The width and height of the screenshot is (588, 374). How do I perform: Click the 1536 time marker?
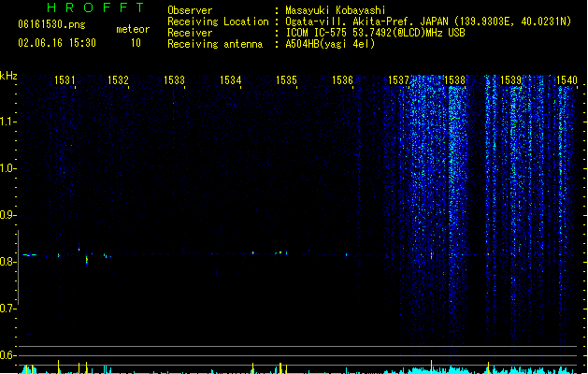[x=343, y=80]
